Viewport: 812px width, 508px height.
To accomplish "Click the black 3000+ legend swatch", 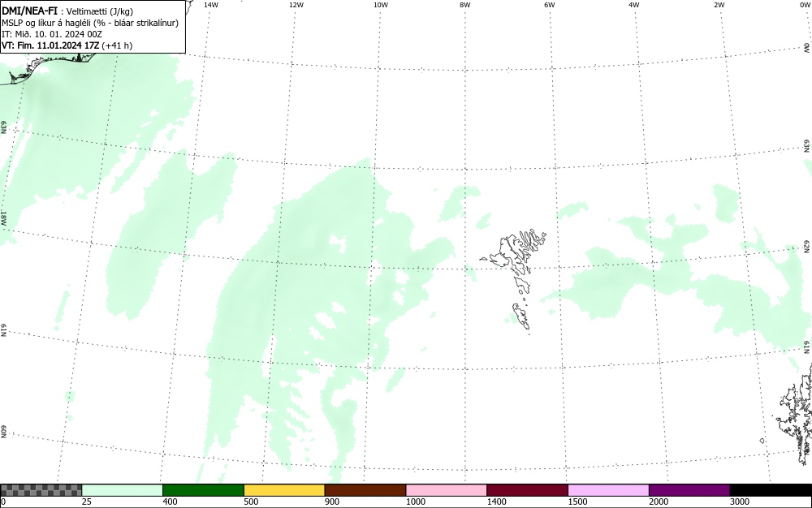I will (771, 490).
